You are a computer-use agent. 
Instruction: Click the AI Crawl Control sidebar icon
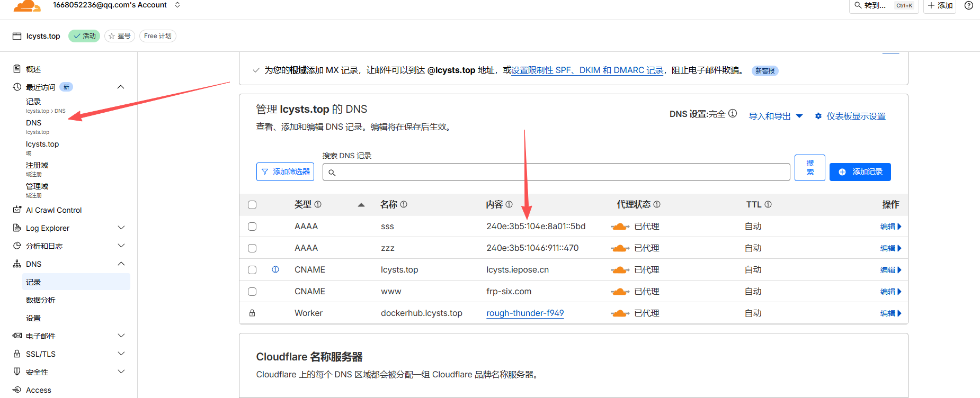[x=17, y=210]
